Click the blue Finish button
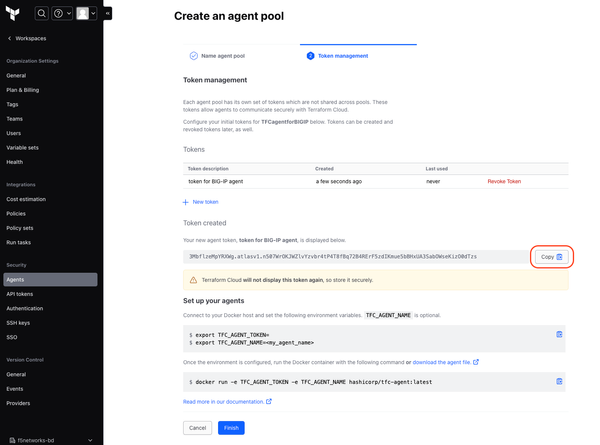 click(230, 427)
